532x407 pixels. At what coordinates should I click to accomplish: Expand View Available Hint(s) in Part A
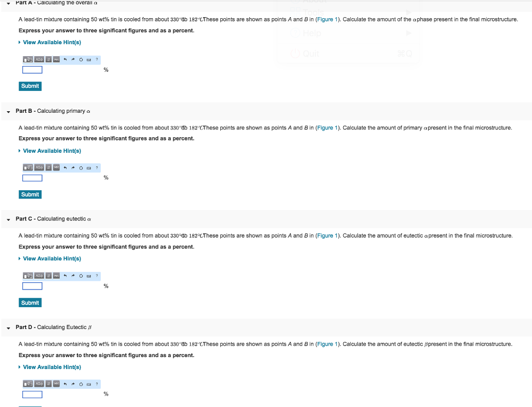51,42
